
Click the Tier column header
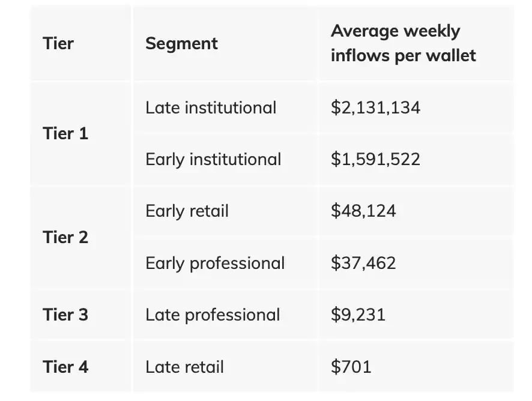tap(58, 44)
